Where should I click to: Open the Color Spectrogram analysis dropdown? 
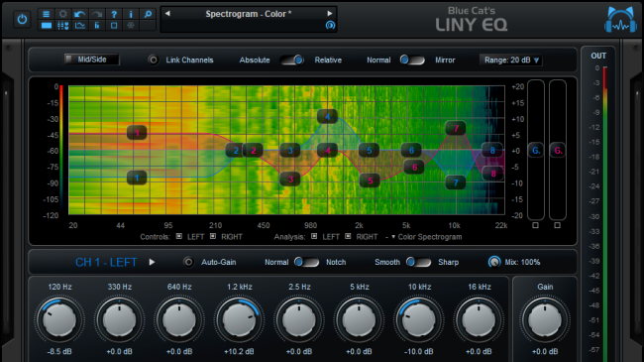point(426,237)
